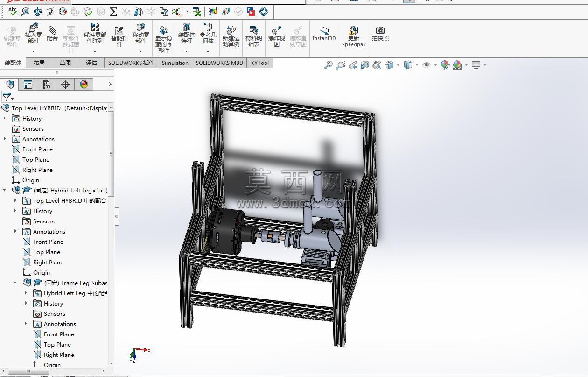Viewport: 588px width, 377px height.
Task: Open the DisplayManager color wheel tab
Action: tap(84, 84)
